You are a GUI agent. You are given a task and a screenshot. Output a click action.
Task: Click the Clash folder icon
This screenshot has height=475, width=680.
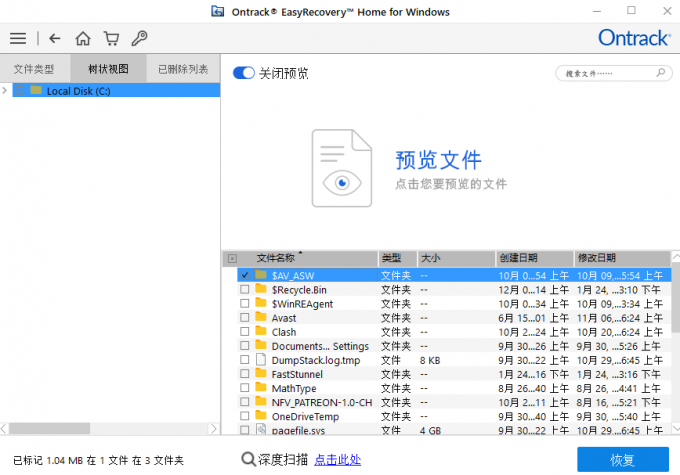click(261, 331)
